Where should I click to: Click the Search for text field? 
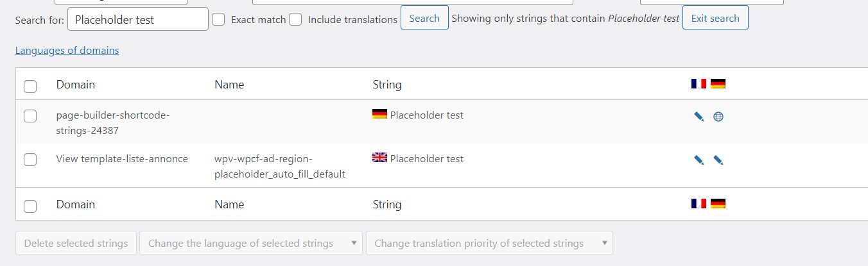tap(138, 19)
